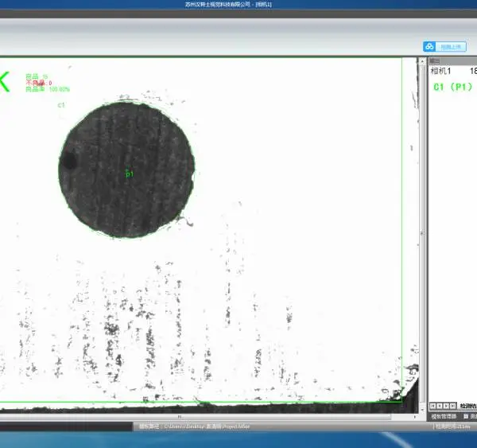The width and height of the screenshot is (477, 448).
Task: Click vertical scrollbar up arrow of image view
Action: (x=422, y=61)
